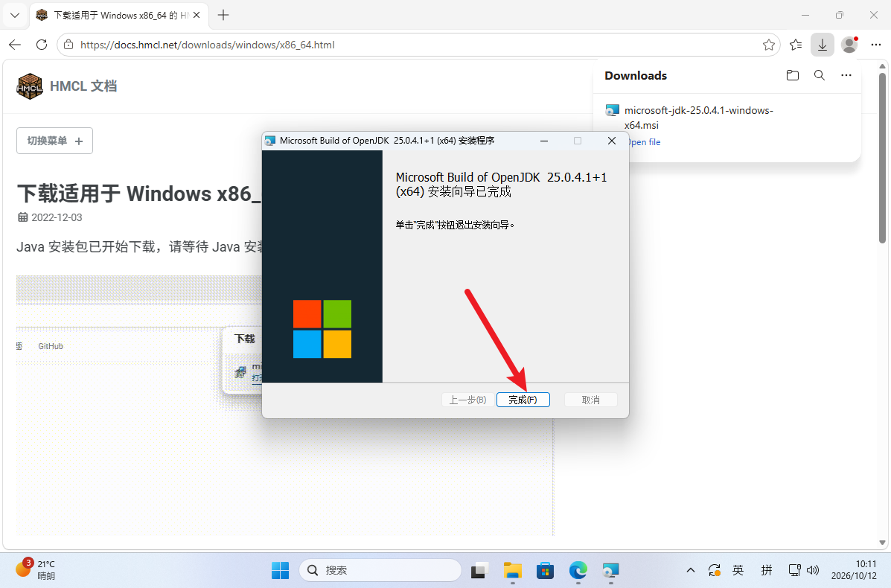Viewport: 891px width, 588px height.
Task: Open the browser profile avatar
Action: pos(849,45)
